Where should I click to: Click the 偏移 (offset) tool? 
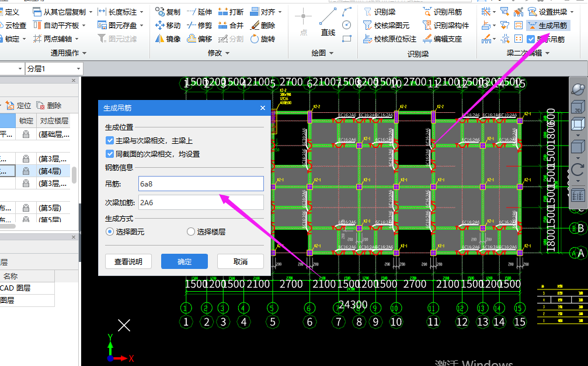pyautogui.click(x=199, y=39)
